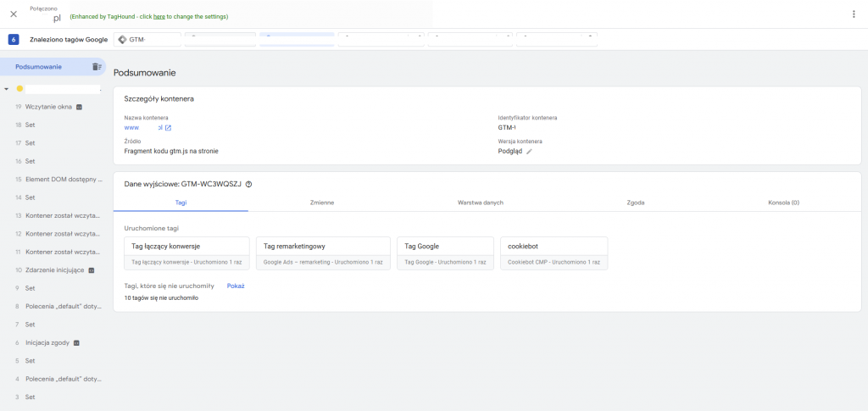
Task: Switch to the Tagi tab
Action: tap(181, 203)
